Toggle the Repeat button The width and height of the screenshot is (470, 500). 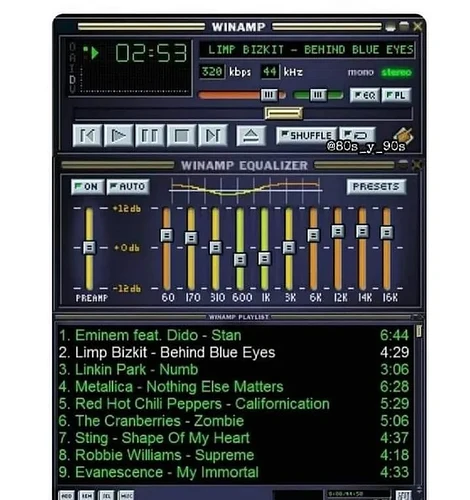(357, 135)
